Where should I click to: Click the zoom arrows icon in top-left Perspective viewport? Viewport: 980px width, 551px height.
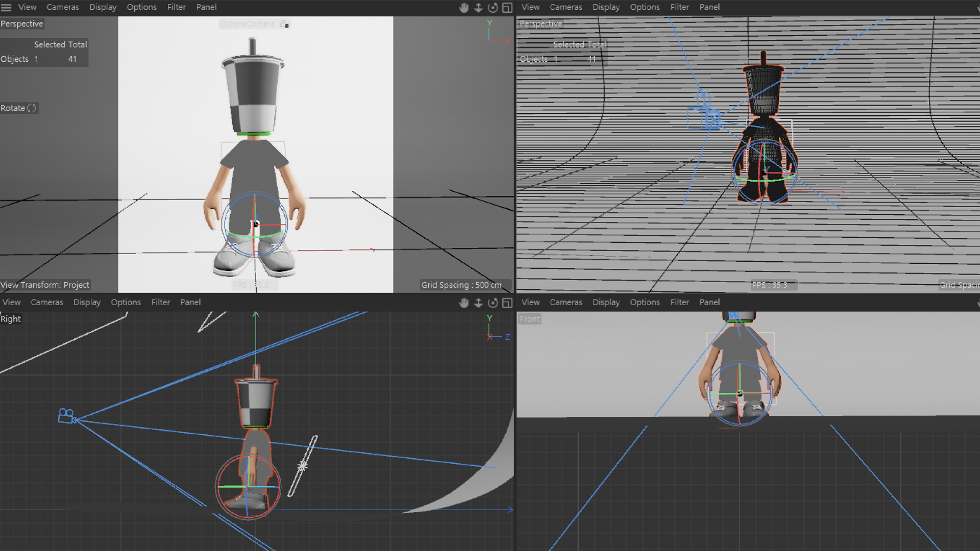click(x=478, y=8)
